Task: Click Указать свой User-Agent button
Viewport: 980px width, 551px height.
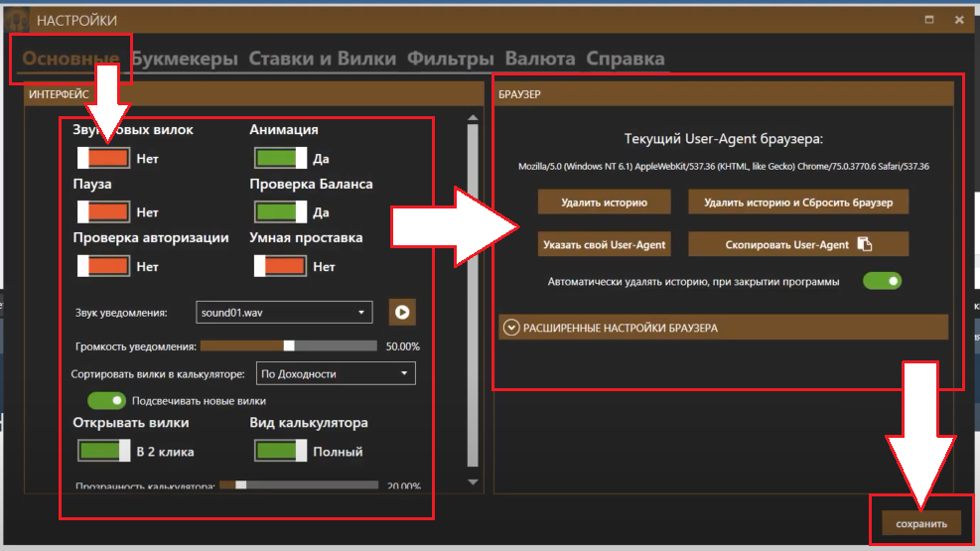Action: [x=605, y=244]
